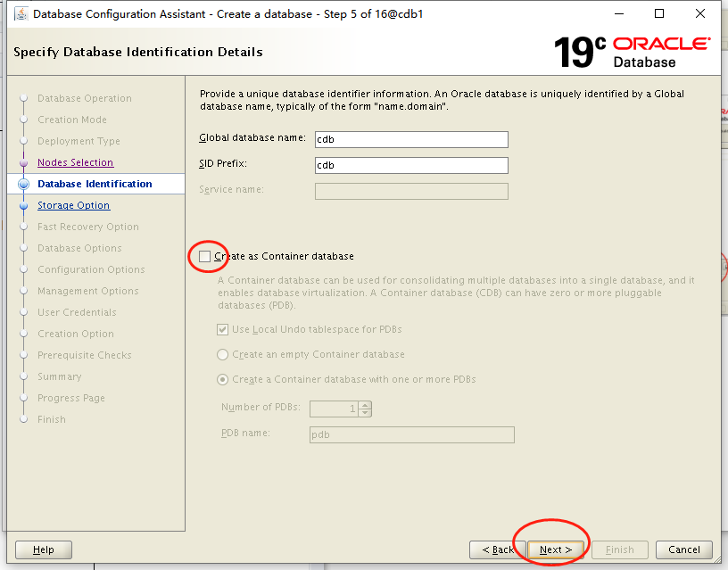The width and height of the screenshot is (728, 570).
Task: Click Finish step in sidebar
Action: 52,419
